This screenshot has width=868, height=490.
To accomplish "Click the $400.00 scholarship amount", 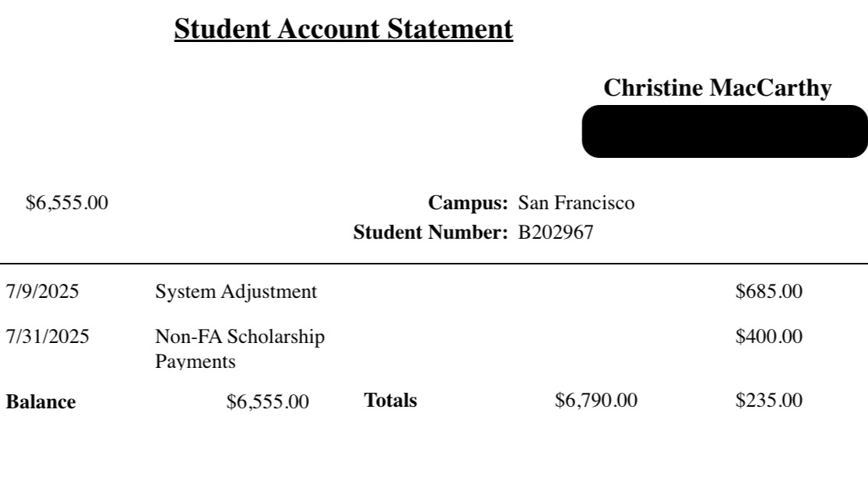I will (x=768, y=337).
